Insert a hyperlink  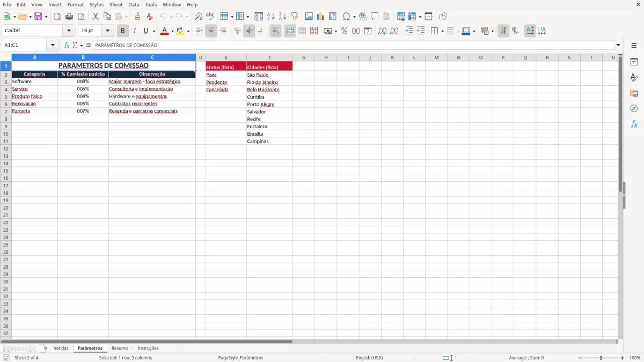363,17
